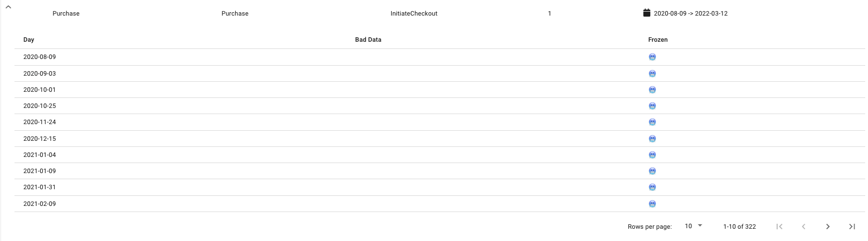The height and width of the screenshot is (241, 868).
Task: Click frozen icon for 2020-12-15
Action: (652, 139)
